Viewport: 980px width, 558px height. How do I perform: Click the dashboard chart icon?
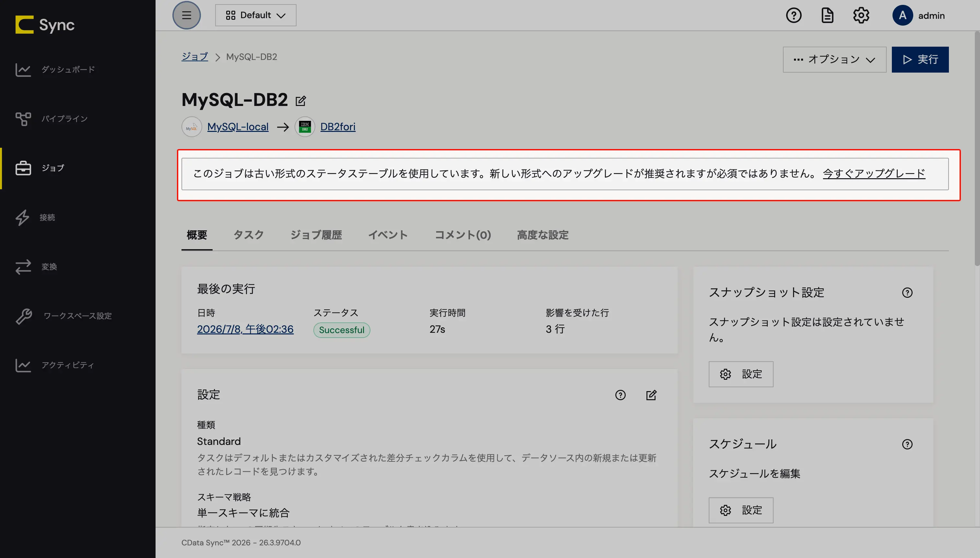click(23, 70)
